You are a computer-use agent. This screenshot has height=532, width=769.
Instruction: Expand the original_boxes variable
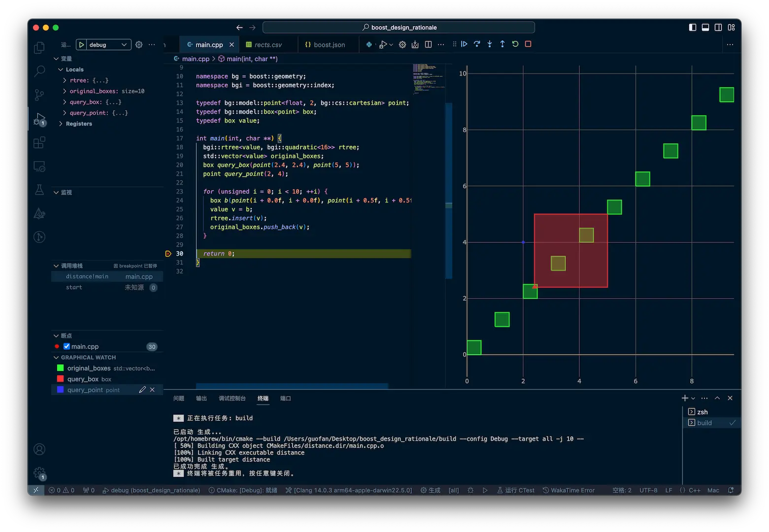(65, 91)
